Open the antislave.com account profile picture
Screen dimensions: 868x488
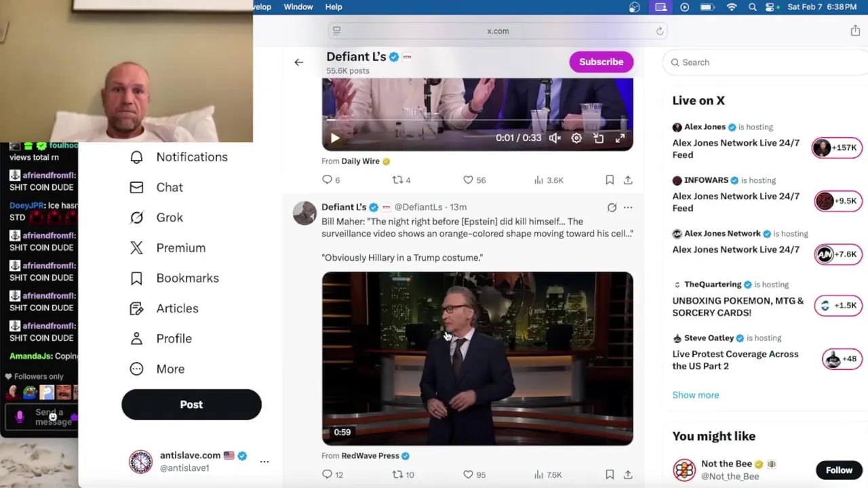(141, 462)
